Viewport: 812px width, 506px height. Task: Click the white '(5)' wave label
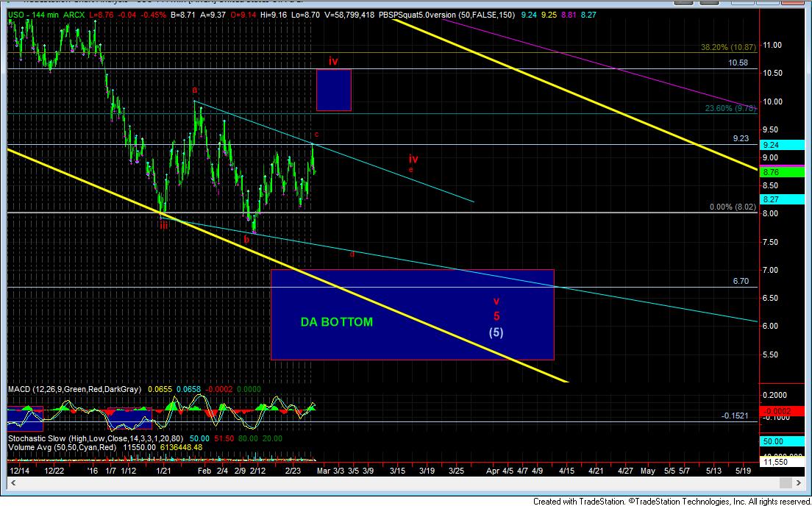[x=496, y=332]
